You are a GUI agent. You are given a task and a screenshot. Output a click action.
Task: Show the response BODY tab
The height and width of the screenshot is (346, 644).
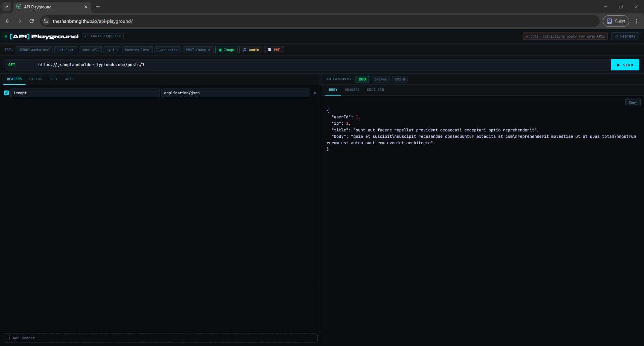(333, 90)
